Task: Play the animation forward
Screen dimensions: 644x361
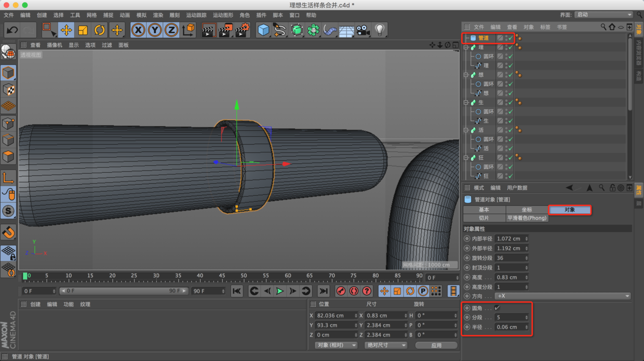Action: (280, 291)
